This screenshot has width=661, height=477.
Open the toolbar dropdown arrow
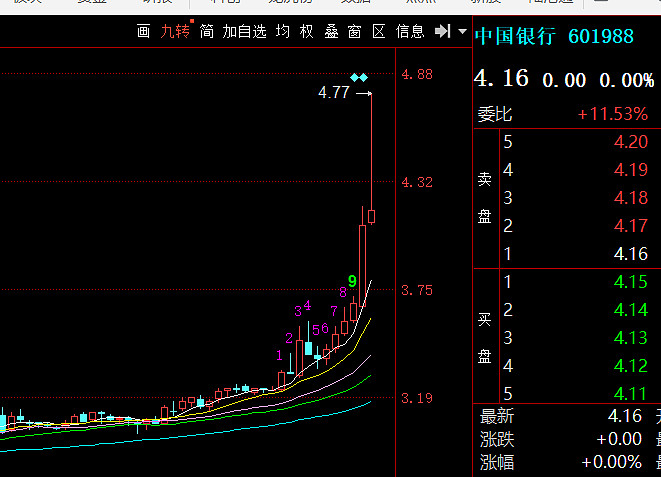[x=462, y=32]
